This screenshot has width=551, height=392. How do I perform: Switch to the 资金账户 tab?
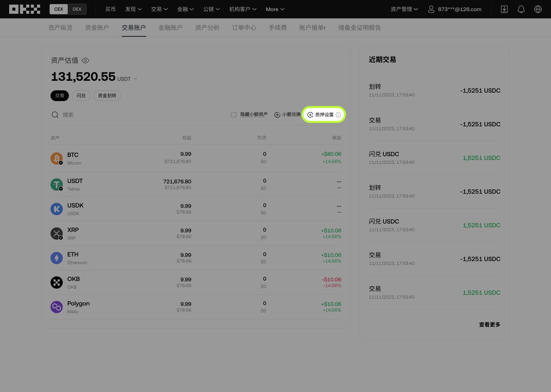point(97,28)
